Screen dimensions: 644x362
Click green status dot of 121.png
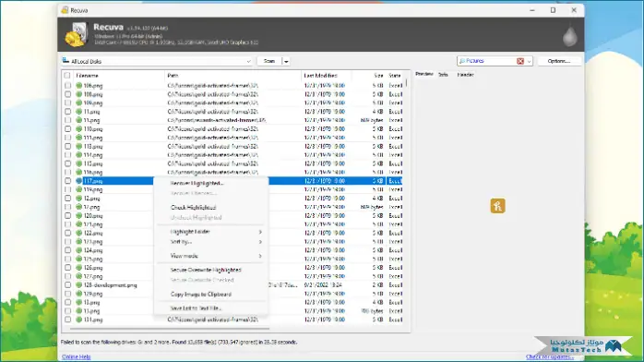point(78,224)
